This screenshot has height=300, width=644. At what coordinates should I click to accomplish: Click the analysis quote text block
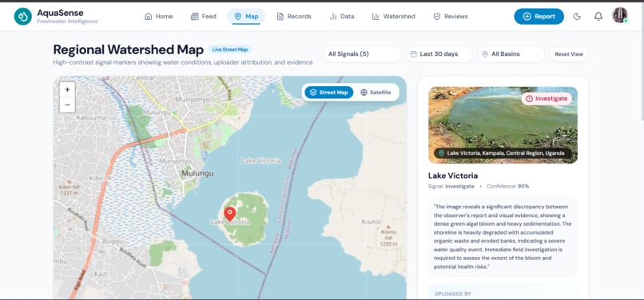pyautogui.click(x=503, y=236)
